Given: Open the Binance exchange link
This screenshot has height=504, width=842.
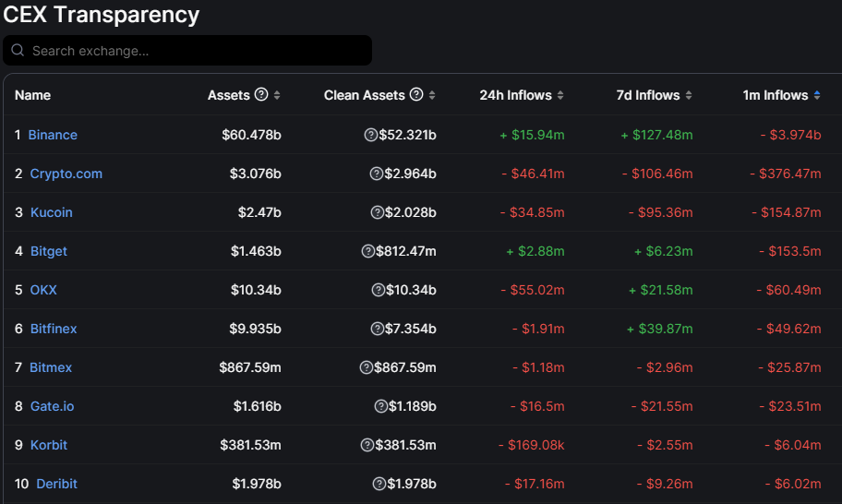Looking at the screenshot, I should tap(53, 135).
